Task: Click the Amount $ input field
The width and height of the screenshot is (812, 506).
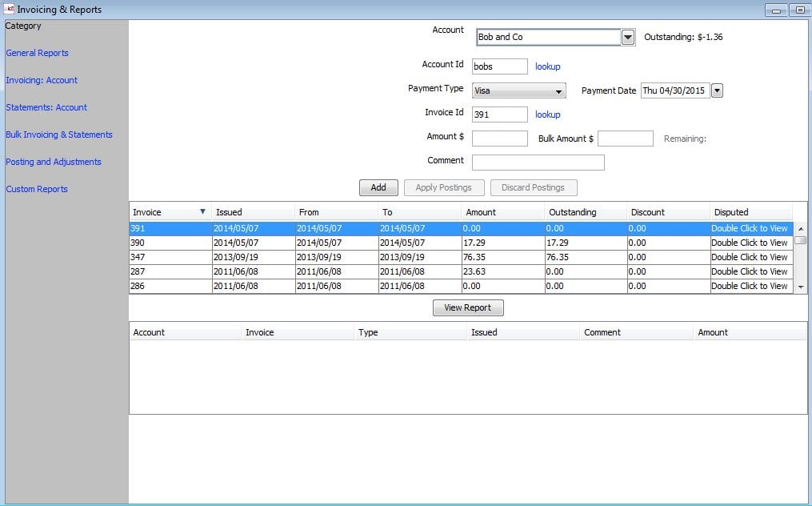Action: coord(500,139)
